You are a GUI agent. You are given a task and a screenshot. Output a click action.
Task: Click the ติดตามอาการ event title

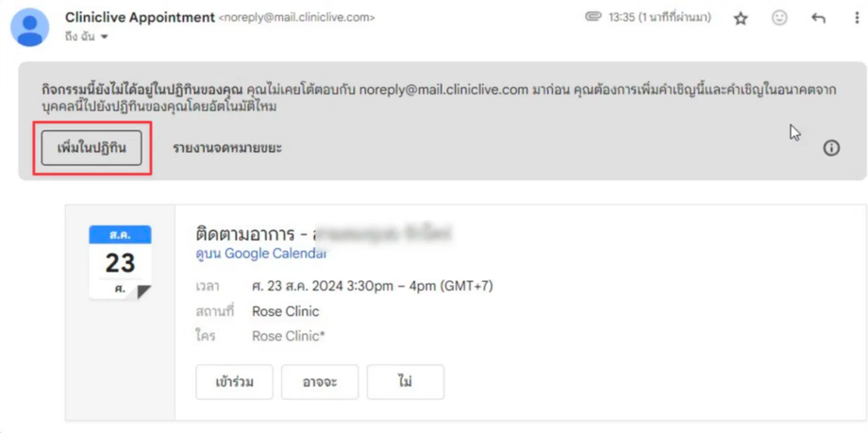pos(247,233)
